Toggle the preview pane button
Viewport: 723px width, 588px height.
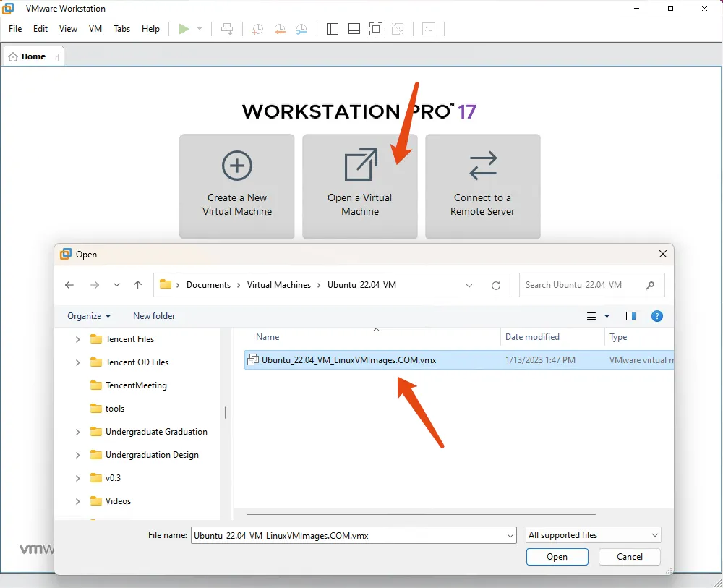click(x=631, y=316)
